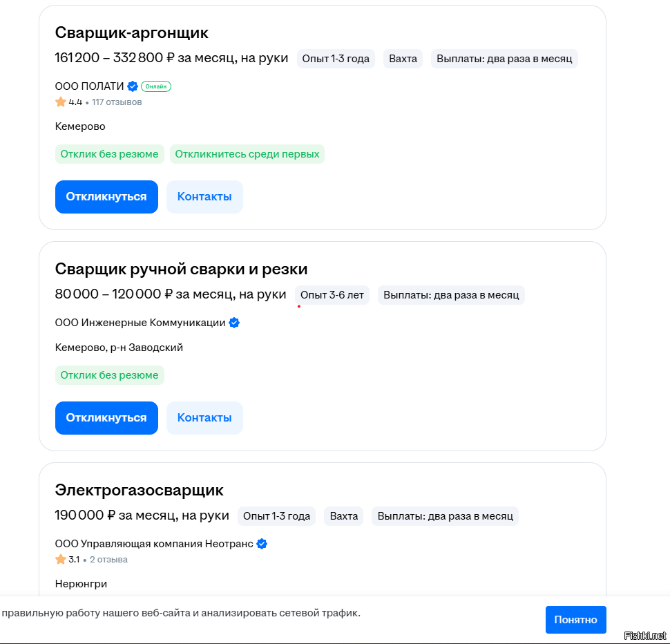Open the Сварщик-аргонщик vacancy title

click(131, 32)
